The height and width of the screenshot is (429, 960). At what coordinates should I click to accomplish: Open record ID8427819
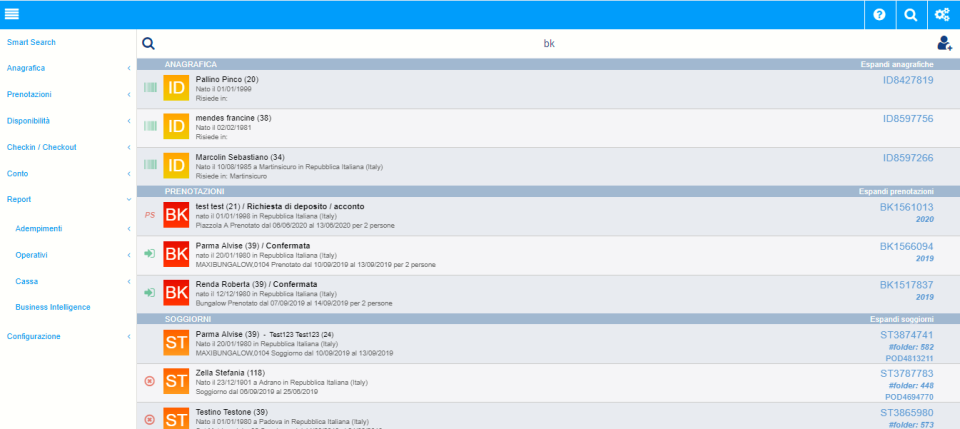click(x=908, y=80)
